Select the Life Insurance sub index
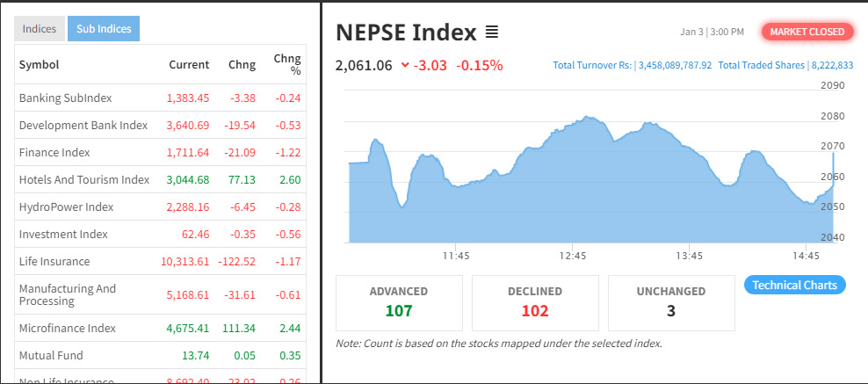868x384 pixels. coord(54,261)
